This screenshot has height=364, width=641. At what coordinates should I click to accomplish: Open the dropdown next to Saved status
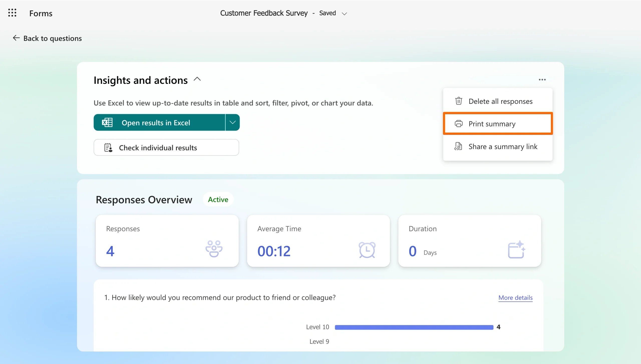(345, 14)
